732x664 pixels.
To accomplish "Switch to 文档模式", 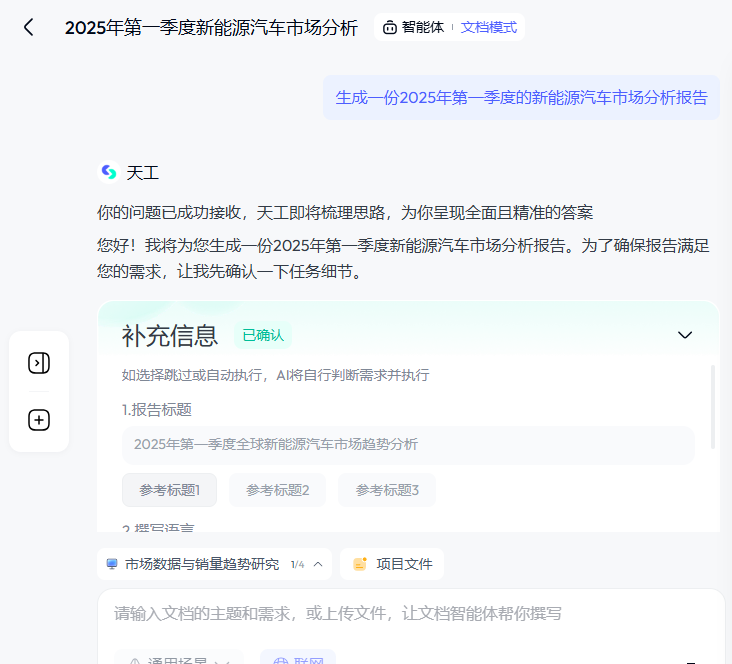I will click(488, 28).
